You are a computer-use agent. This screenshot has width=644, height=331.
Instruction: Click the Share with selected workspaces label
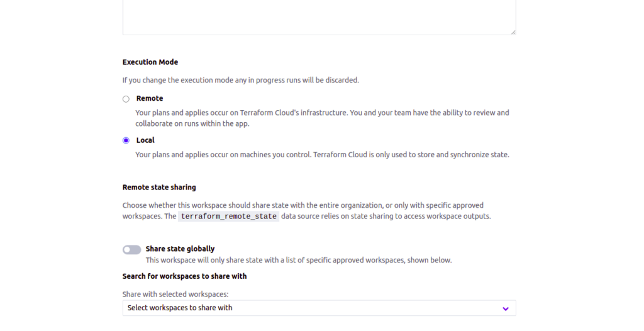pos(175,295)
